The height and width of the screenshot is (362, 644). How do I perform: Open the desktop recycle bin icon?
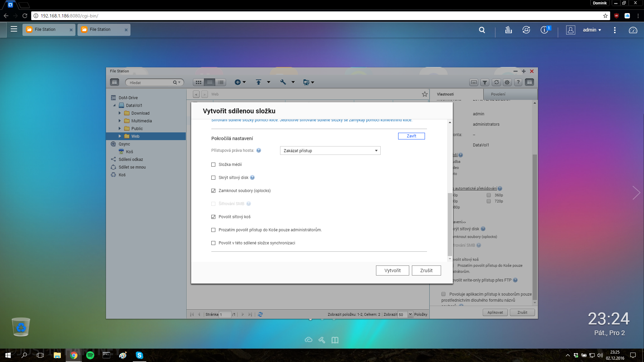tap(21, 327)
